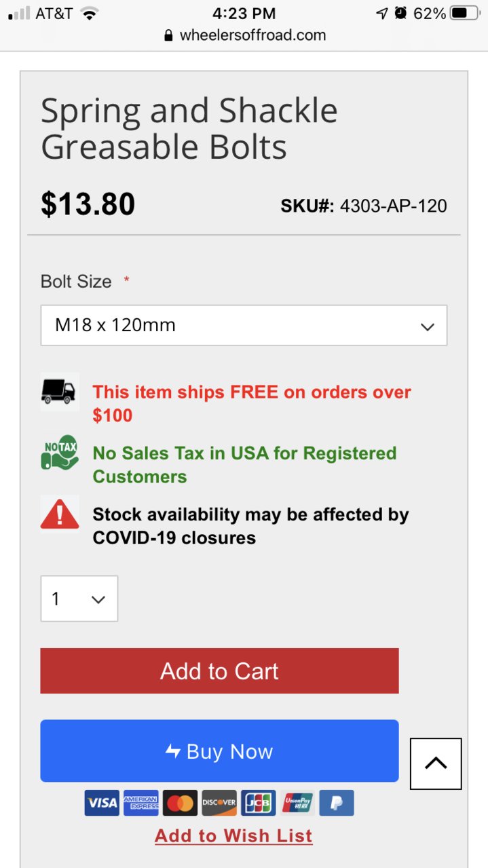
Task: Tap the battery indicator in status bar
Action: [x=465, y=13]
